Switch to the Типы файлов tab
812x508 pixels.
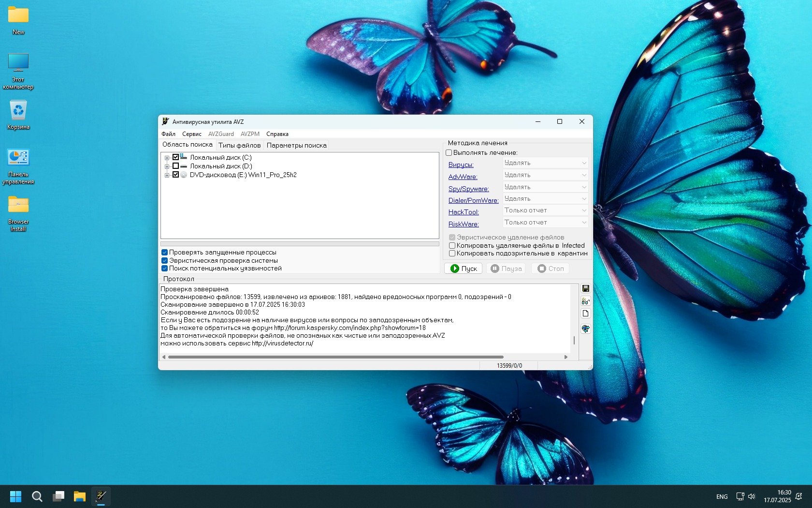click(x=239, y=145)
